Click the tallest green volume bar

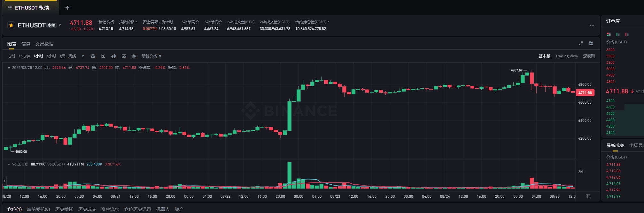coord(290,175)
